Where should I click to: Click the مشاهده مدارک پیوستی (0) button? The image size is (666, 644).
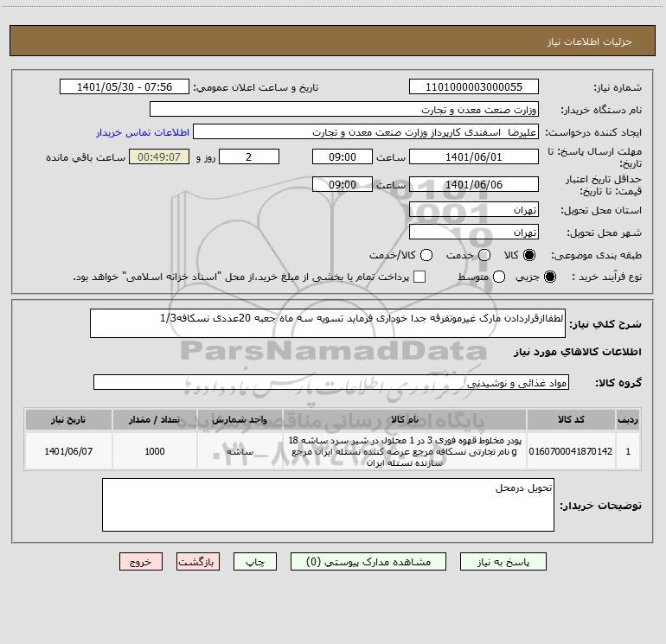pos(368,562)
